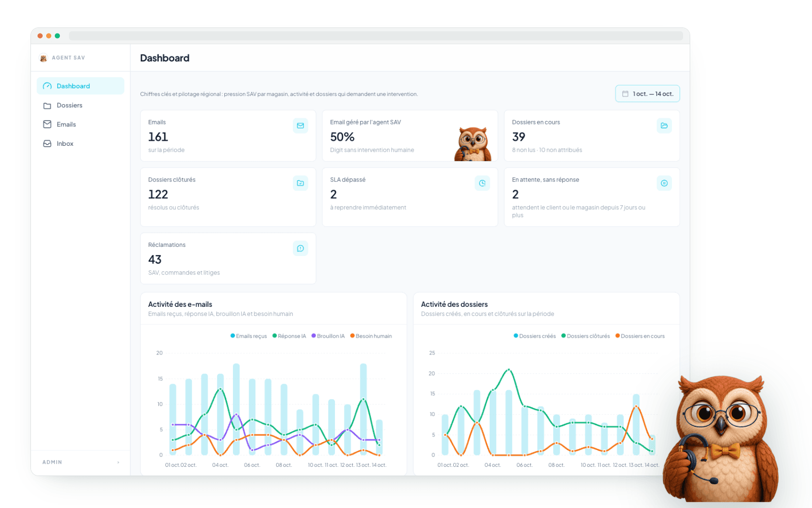The width and height of the screenshot is (812, 508).
Task: Toggle the Dossiers créés legend series
Action: [535, 336]
